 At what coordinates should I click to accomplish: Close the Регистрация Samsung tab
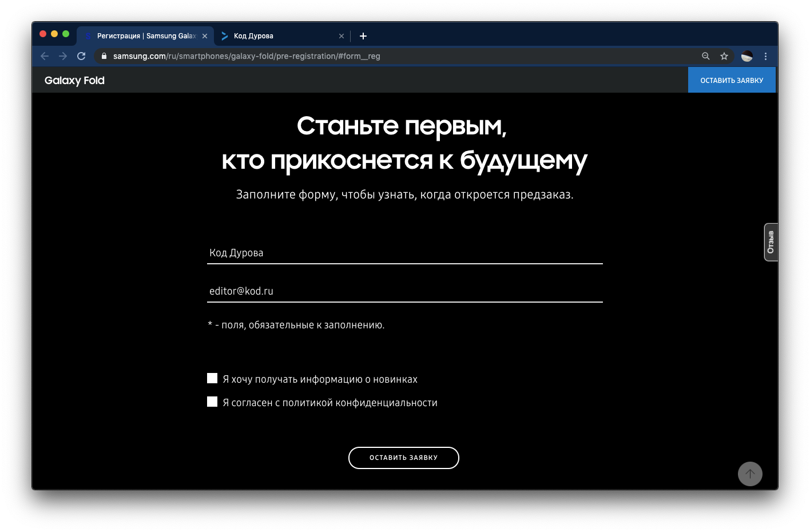point(205,36)
